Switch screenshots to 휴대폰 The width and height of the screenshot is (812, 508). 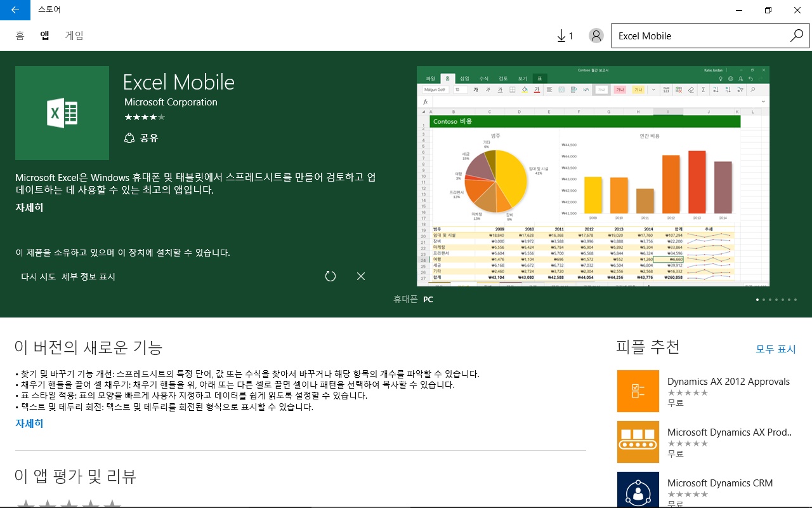pos(405,299)
